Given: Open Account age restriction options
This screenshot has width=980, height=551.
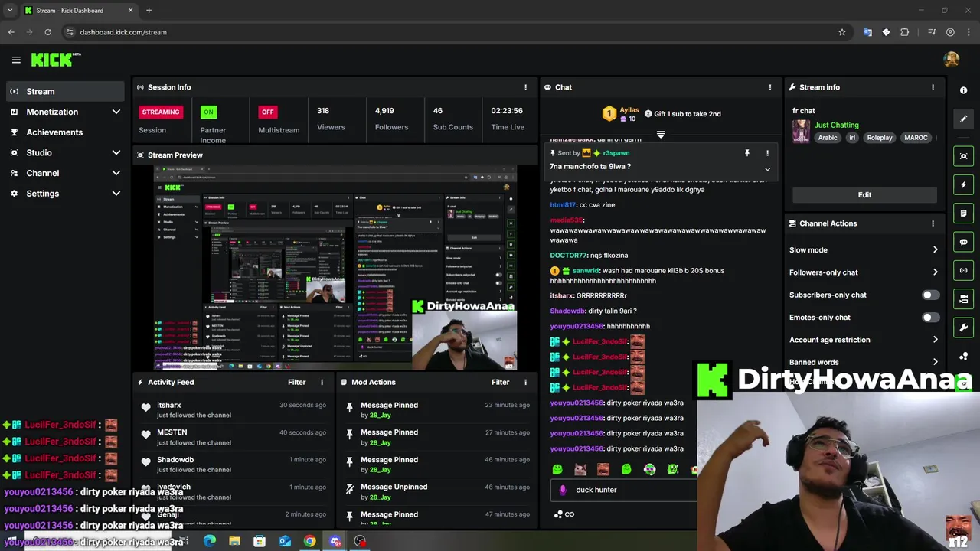Looking at the screenshot, I should point(864,340).
